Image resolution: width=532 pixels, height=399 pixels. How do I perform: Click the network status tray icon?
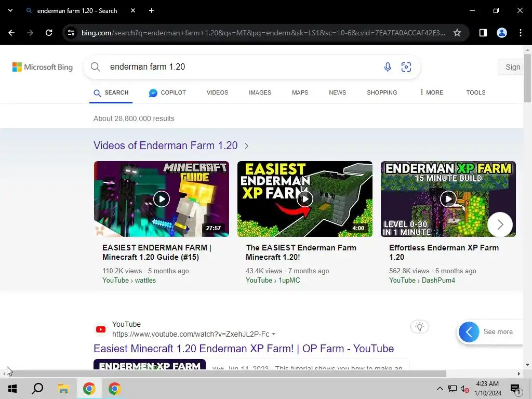pos(453,389)
